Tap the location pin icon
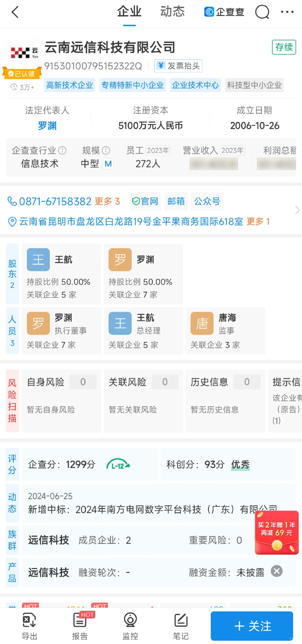This screenshot has height=644, width=302. click(12, 222)
